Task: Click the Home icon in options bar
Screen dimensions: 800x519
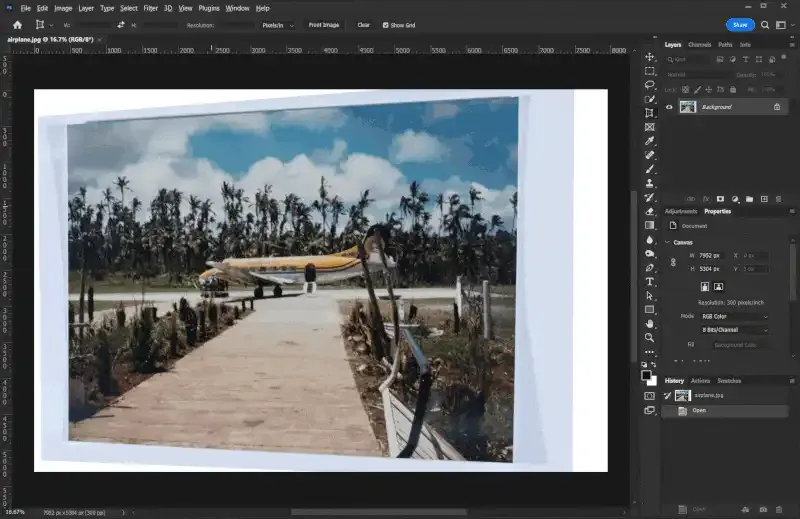Action: point(17,24)
